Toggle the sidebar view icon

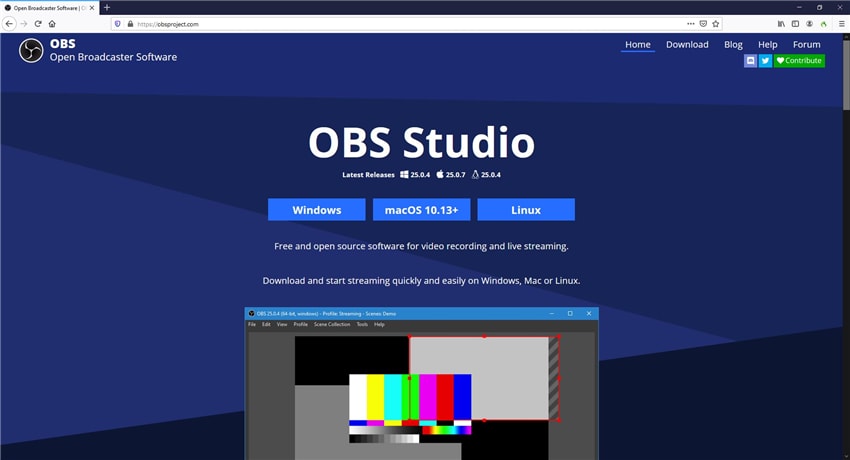(x=795, y=24)
